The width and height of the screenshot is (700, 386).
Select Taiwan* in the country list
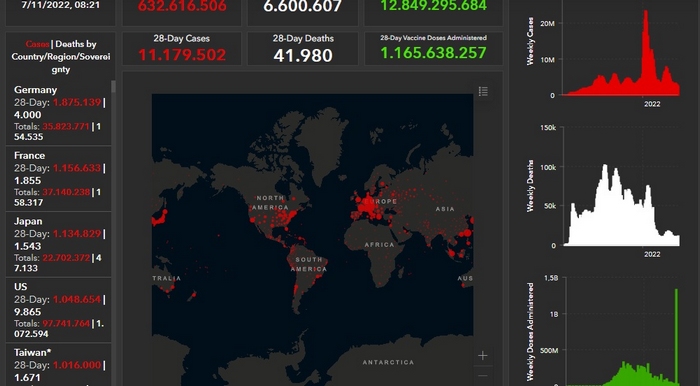tap(58, 365)
